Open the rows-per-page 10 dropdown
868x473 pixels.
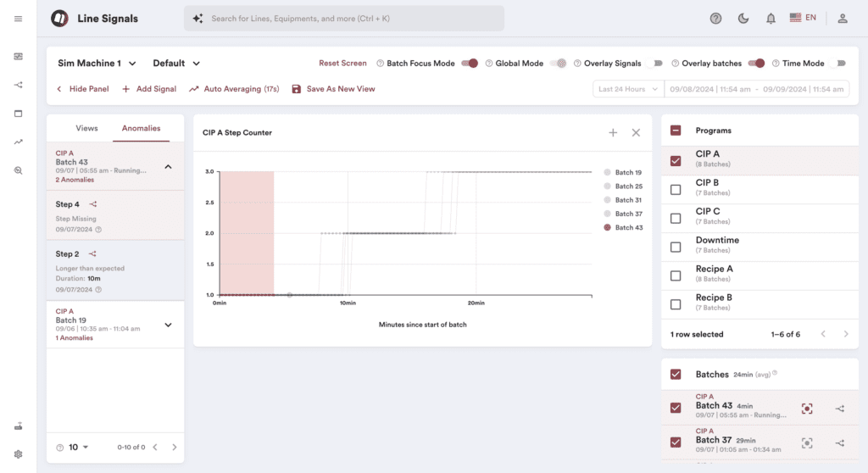click(79, 447)
